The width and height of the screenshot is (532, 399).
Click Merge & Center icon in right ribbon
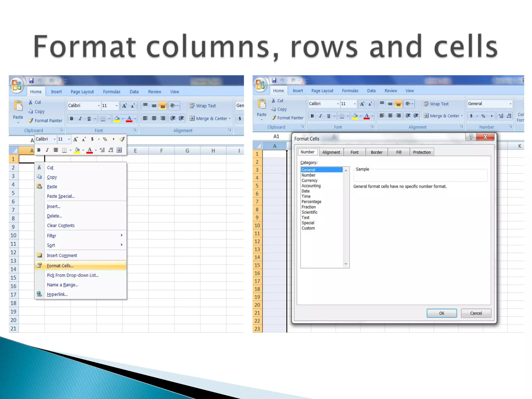click(x=426, y=116)
